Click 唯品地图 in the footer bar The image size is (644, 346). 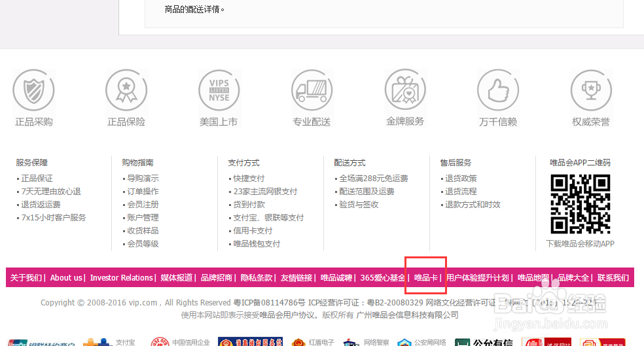pyautogui.click(x=533, y=278)
